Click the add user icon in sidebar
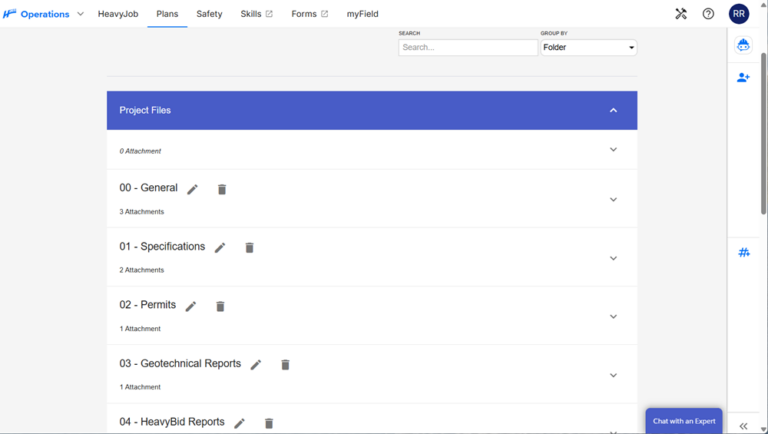The width and height of the screenshot is (768, 434). [x=743, y=77]
